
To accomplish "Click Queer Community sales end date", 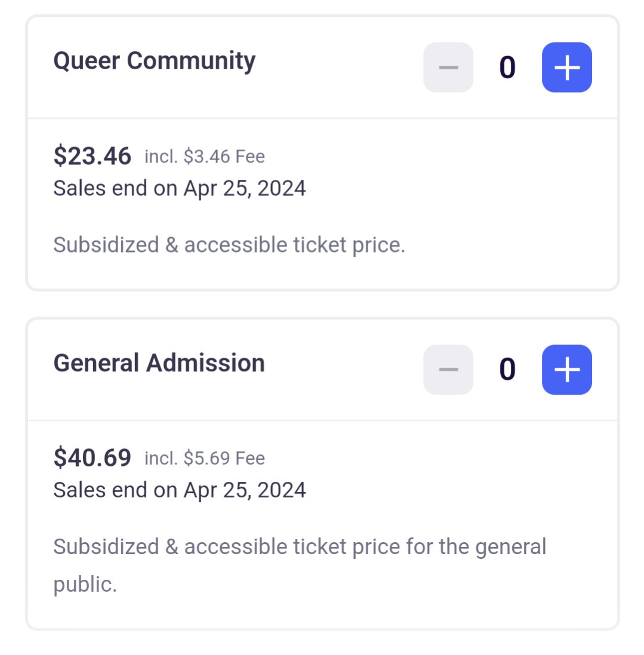I will point(180,189).
